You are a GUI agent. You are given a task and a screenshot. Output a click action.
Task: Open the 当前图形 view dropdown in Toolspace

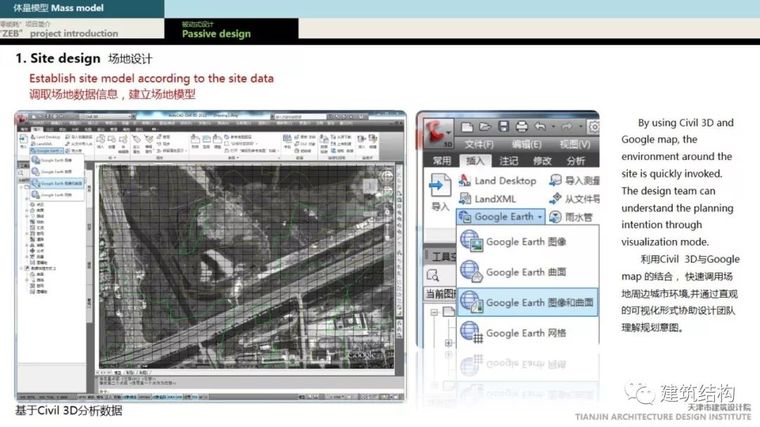[440, 294]
